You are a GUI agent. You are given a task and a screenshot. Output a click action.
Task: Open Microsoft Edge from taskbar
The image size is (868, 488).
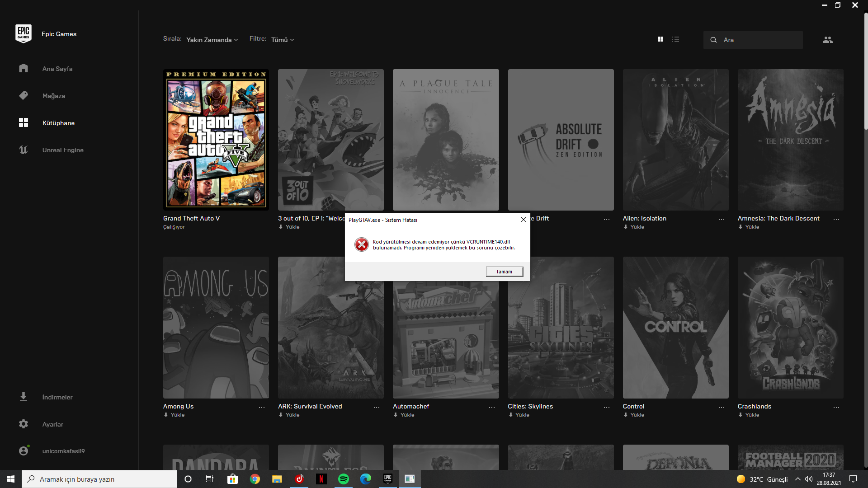tap(365, 479)
